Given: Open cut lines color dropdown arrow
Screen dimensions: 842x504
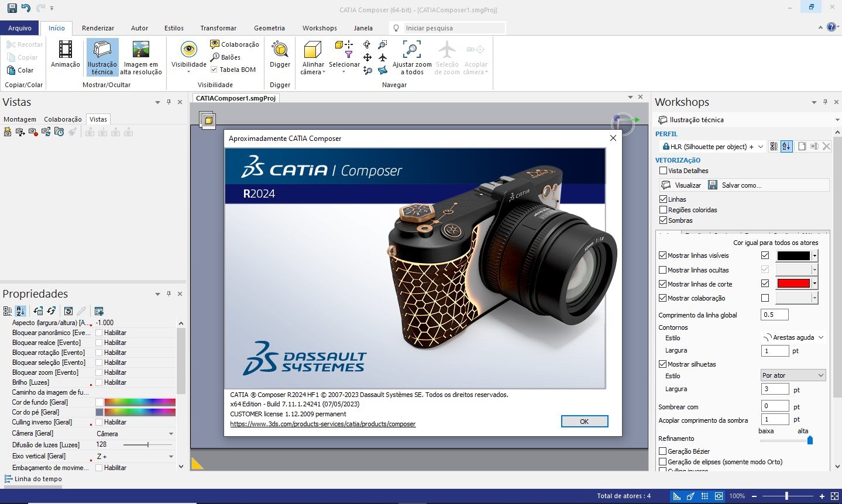Looking at the screenshot, I should click(x=814, y=284).
